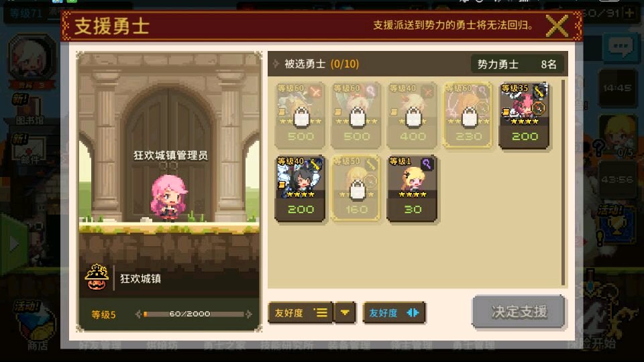Tap the locked level 40 hero worth 400
Screen dimensions: 644x362
412,115
